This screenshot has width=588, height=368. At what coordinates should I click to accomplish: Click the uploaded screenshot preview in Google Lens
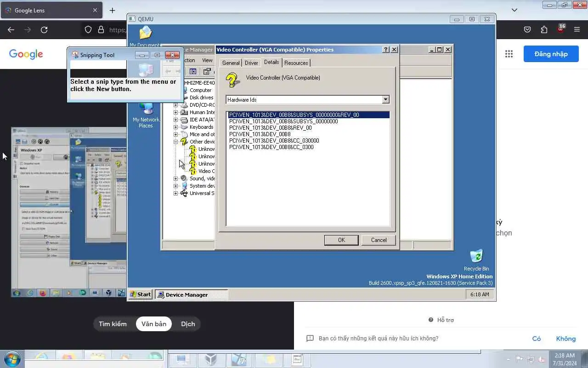click(69, 212)
